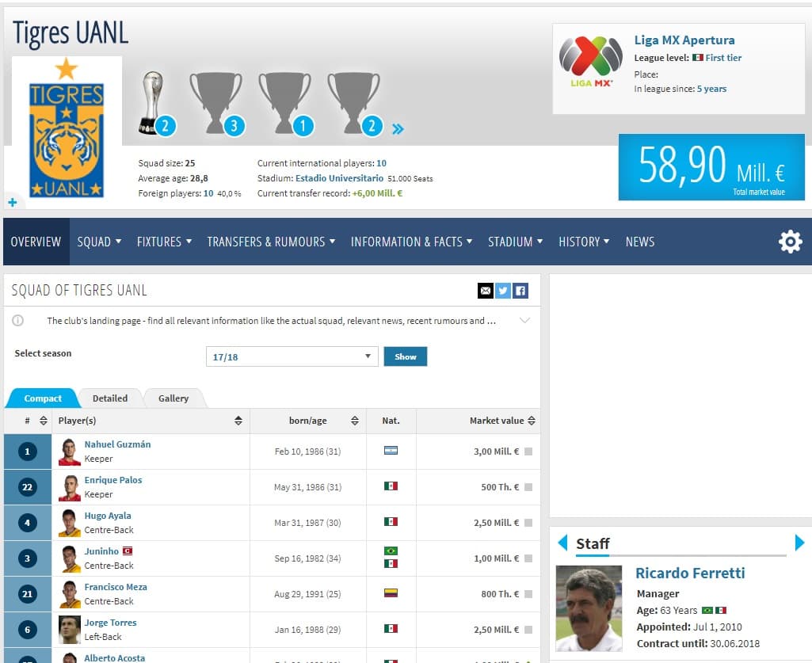Go to previous staff member arrow
This screenshot has width=812, height=663.
[562, 543]
